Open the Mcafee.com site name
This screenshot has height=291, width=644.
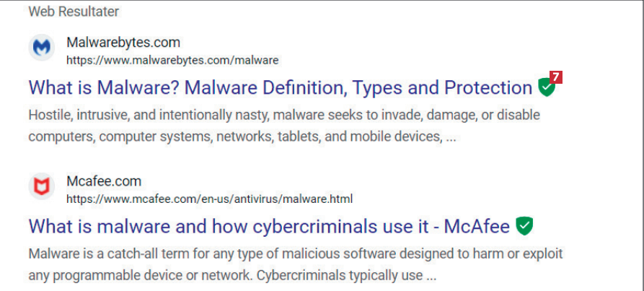103,181
